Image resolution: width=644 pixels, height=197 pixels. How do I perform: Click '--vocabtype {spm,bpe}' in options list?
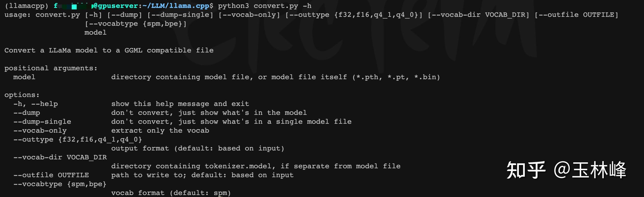coord(60,184)
